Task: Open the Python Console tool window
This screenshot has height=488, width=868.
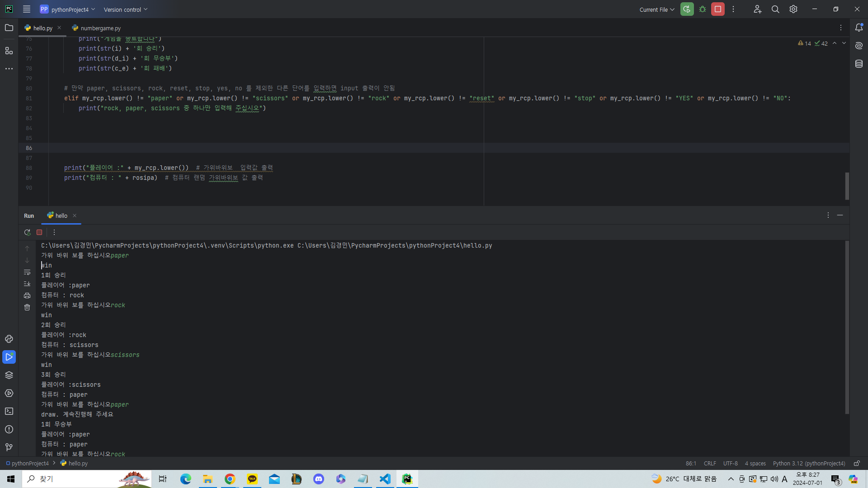Action: (9, 339)
